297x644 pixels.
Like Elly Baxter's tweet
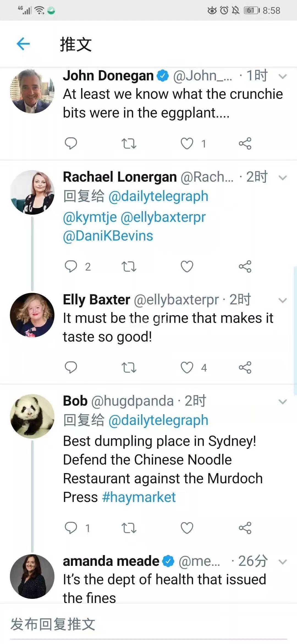point(187,367)
